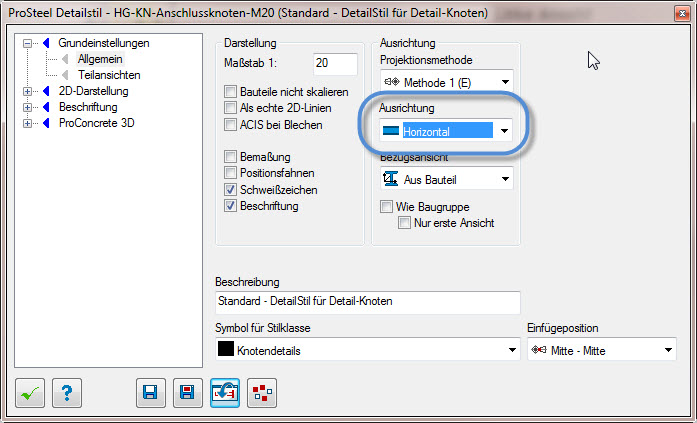Uncheck the Schweißzeichen checkbox
The image size is (697, 423).
click(230, 190)
